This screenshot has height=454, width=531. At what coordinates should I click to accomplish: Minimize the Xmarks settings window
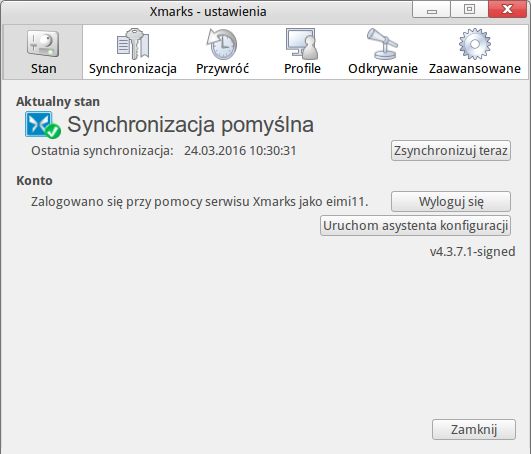pos(431,9)
